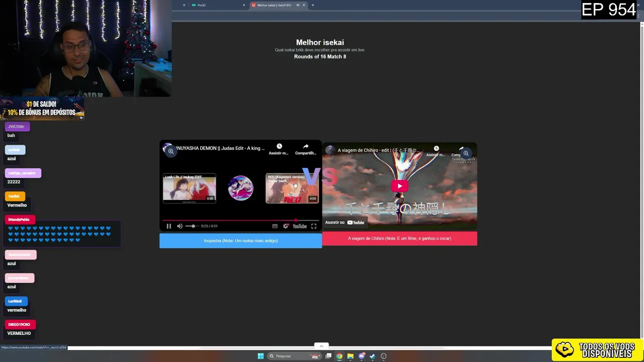This screenshot has width=644, height=362.
Task: Open the INUYASHA DEMON video title link
Action: tap(220, 148)
